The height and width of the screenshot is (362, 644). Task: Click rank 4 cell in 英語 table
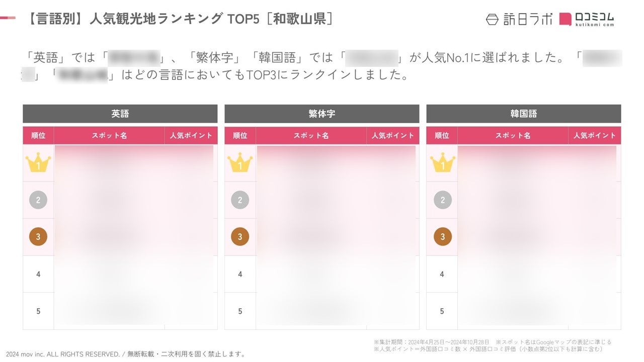[38, 274]
